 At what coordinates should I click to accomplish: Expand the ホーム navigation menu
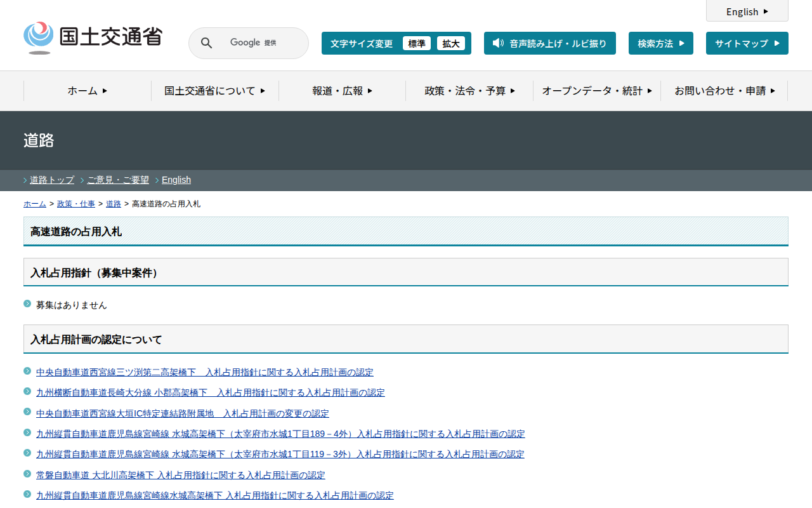pos(88,91)
